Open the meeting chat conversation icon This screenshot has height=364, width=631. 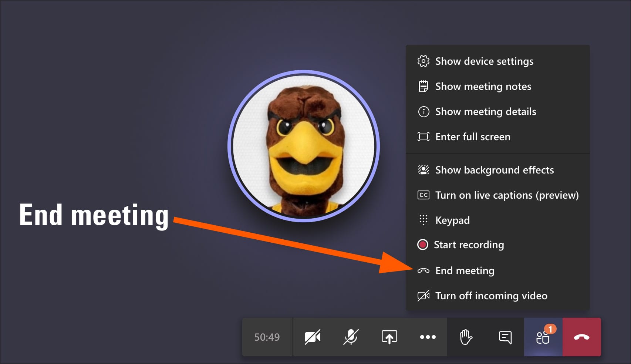coord(505,337)
